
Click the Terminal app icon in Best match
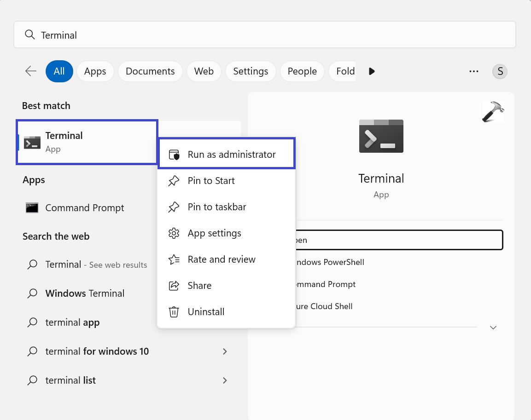click(32, 143)
